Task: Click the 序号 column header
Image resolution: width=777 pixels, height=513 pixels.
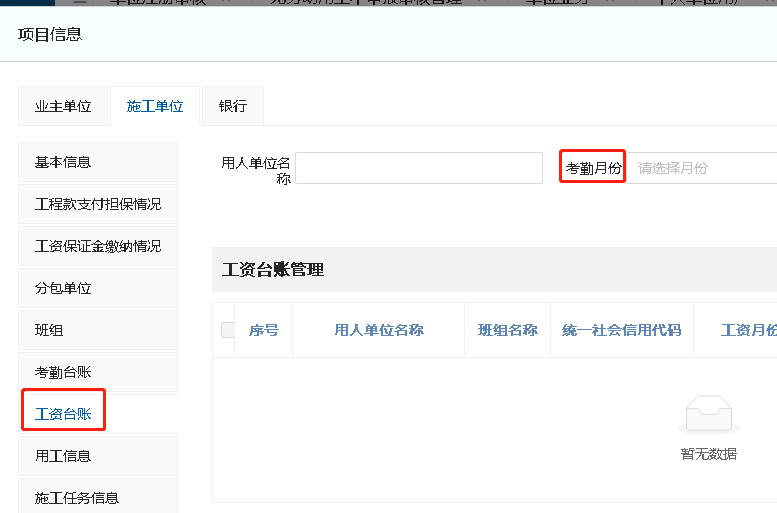Action: [x=264, y=330]
